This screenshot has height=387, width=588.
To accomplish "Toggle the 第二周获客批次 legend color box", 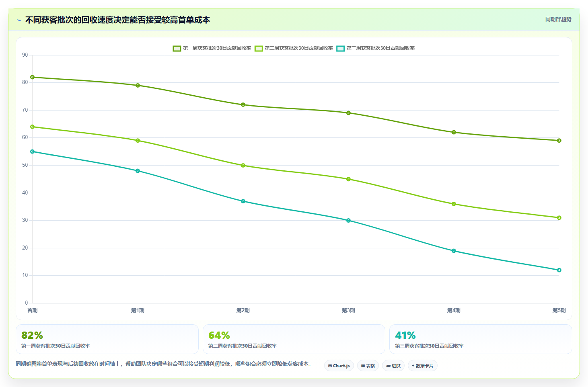I will click(259, 48).
